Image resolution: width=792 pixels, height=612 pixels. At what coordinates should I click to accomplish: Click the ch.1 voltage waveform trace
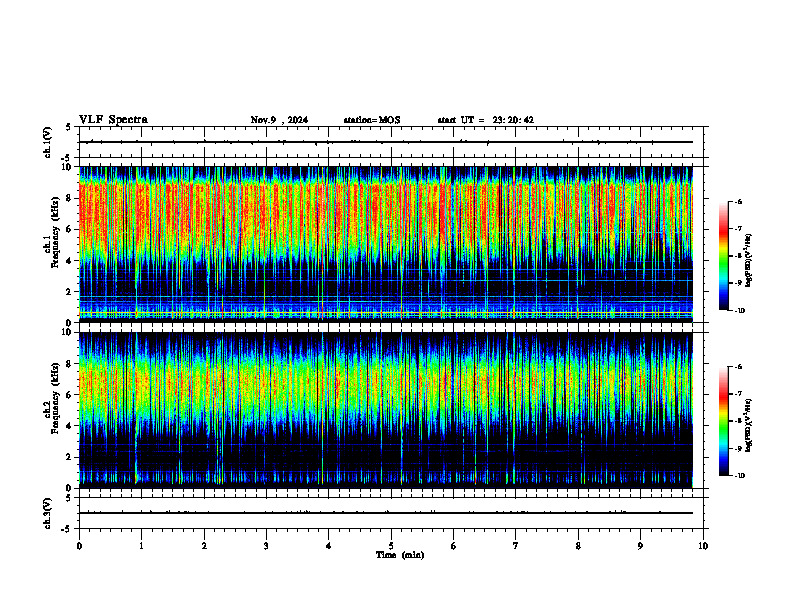coord(386,142)
